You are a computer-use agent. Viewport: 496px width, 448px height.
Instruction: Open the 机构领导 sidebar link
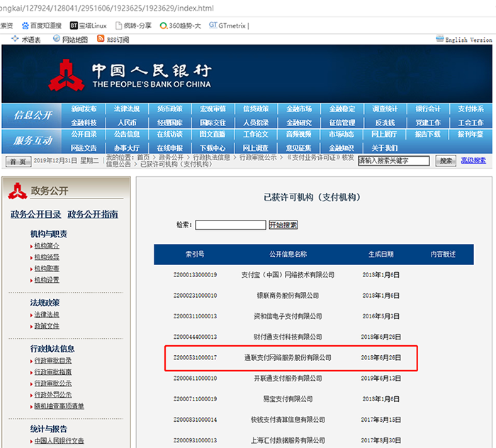[x=47, y=257]
